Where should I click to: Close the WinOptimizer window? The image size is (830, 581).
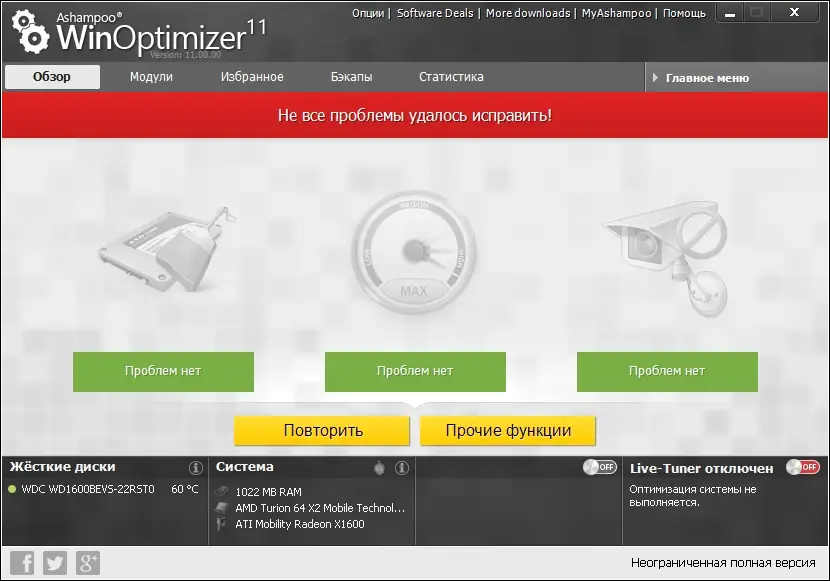pyautogui.click(x=794, y=12)
